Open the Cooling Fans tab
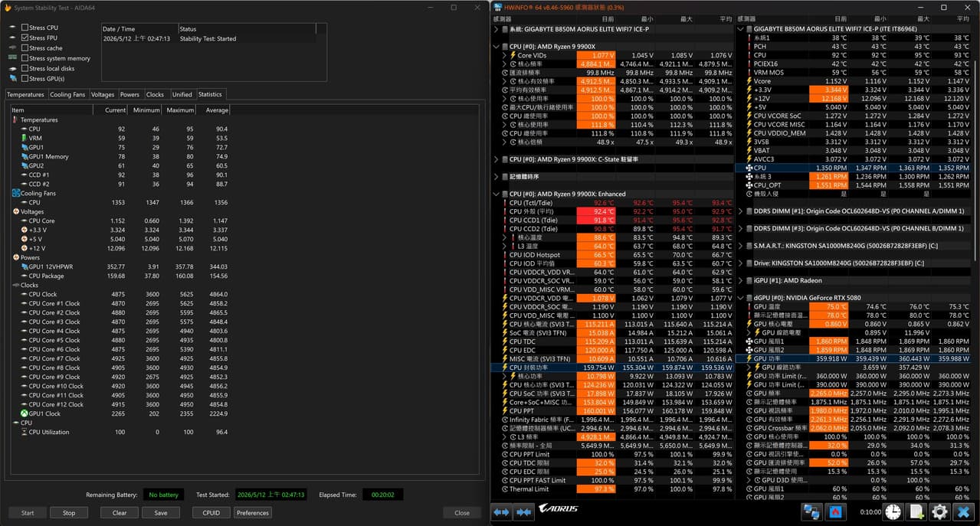 point(67,95)
